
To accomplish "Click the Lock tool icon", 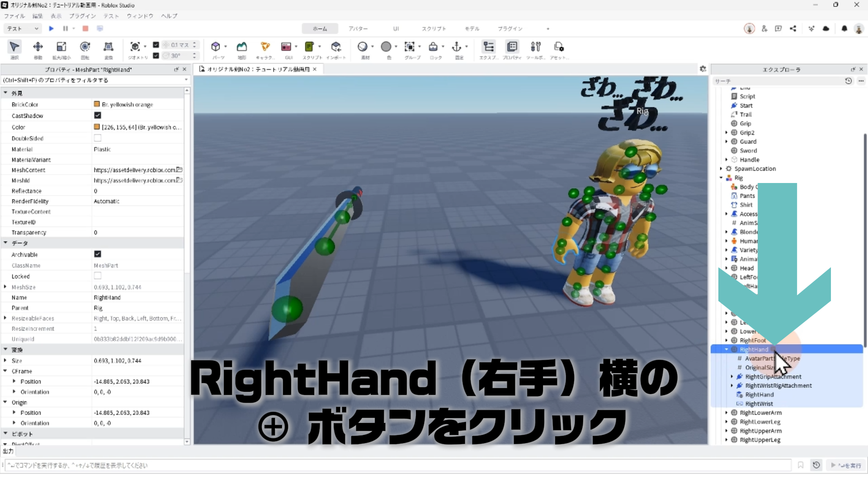I will click(433, 47).
